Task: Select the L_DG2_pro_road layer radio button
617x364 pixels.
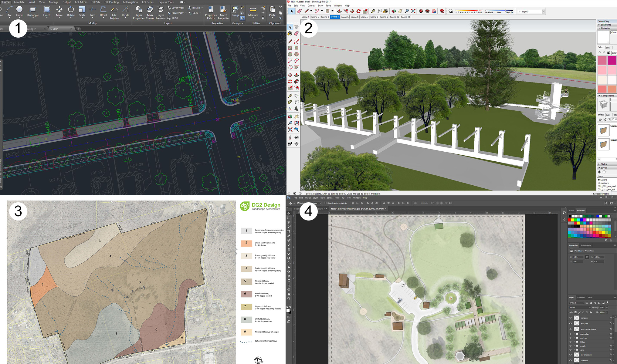Action: point(599,186)
